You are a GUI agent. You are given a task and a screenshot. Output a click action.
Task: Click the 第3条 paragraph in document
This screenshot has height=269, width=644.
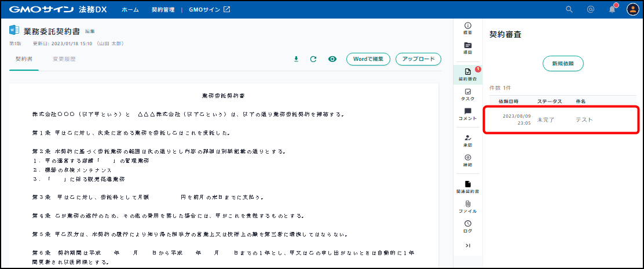click(148, 197)
